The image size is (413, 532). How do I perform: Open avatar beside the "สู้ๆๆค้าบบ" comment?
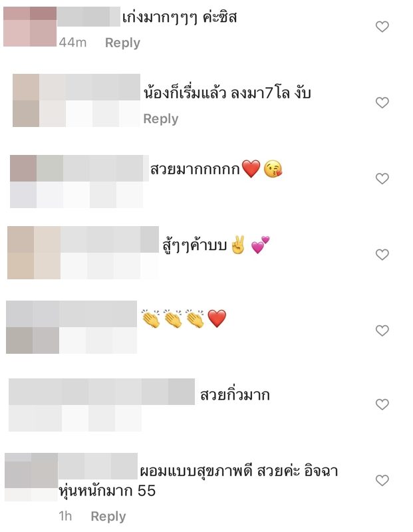(34, 253)
